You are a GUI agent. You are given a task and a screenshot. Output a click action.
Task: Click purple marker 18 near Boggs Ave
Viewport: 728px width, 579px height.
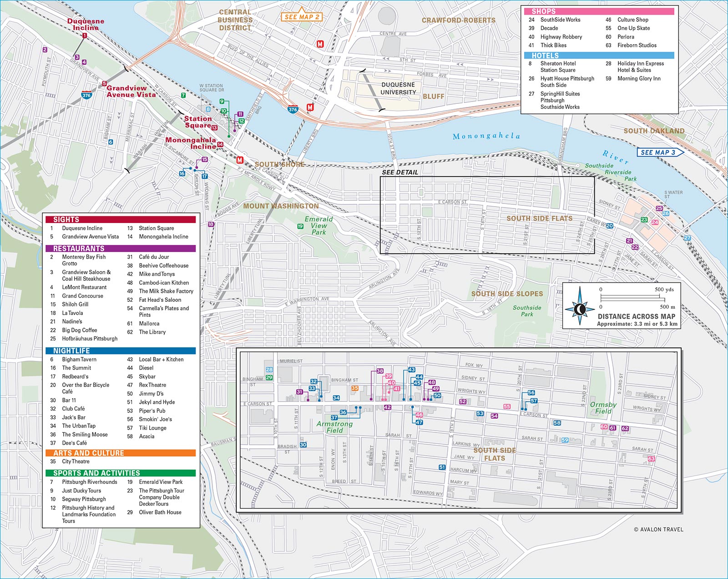211,224
